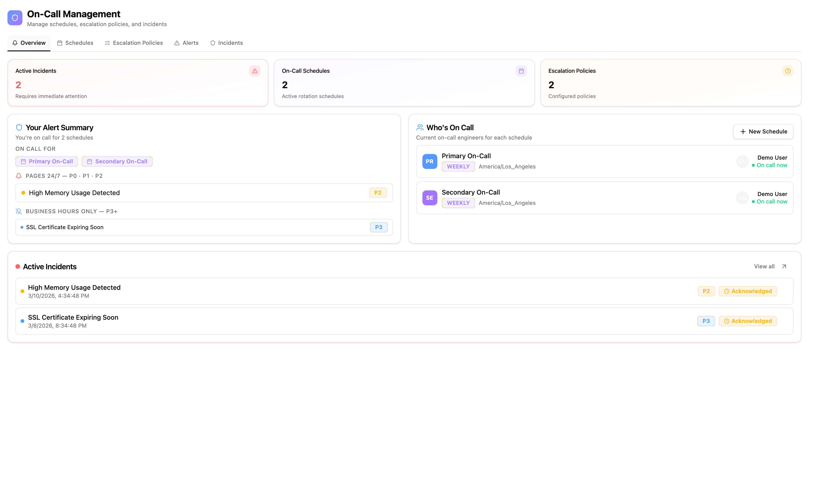814x504 pixels.
Task: Click the arrow icon next to View all
Action: (x=784, y=266)
